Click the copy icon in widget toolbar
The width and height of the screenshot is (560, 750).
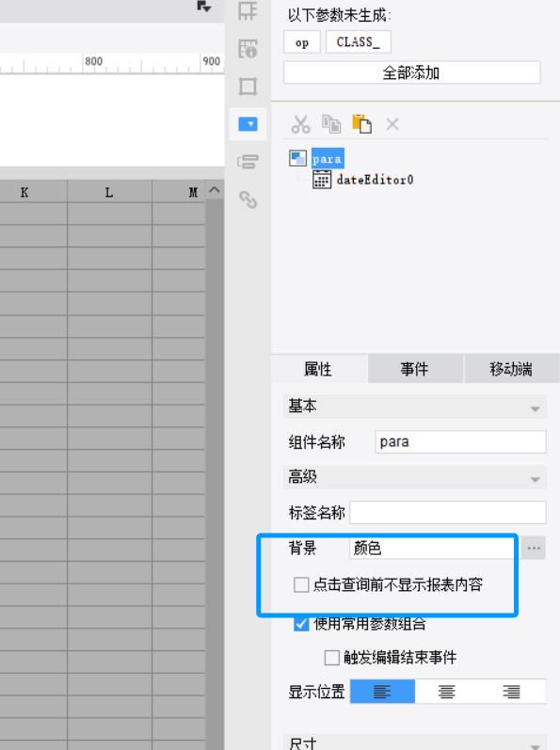point(331,124)
